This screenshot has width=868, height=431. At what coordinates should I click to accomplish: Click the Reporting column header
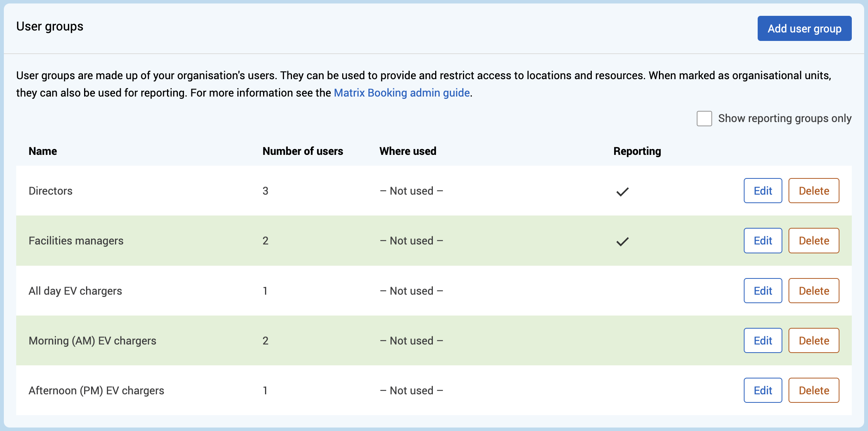pos(637,151)
